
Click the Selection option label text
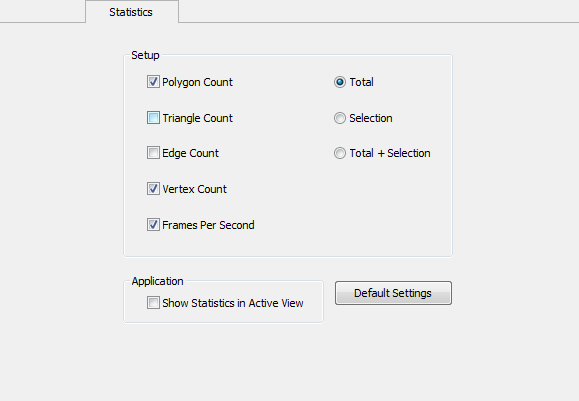[x=371, y=118]
